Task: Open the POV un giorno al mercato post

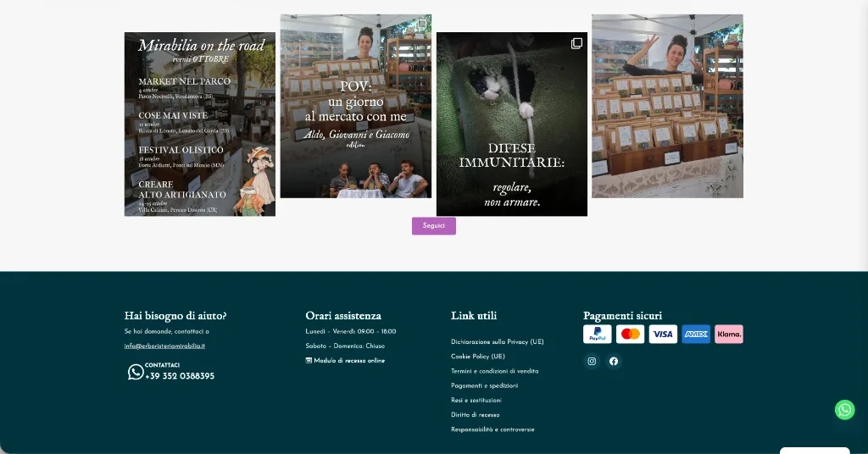Action: click(x=356, y=106)
